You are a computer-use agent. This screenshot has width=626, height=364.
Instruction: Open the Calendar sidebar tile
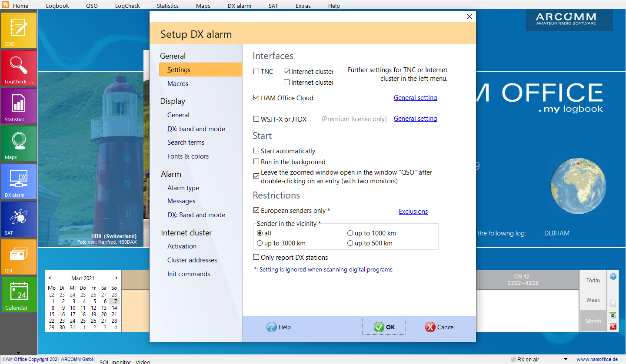(19, 295)
